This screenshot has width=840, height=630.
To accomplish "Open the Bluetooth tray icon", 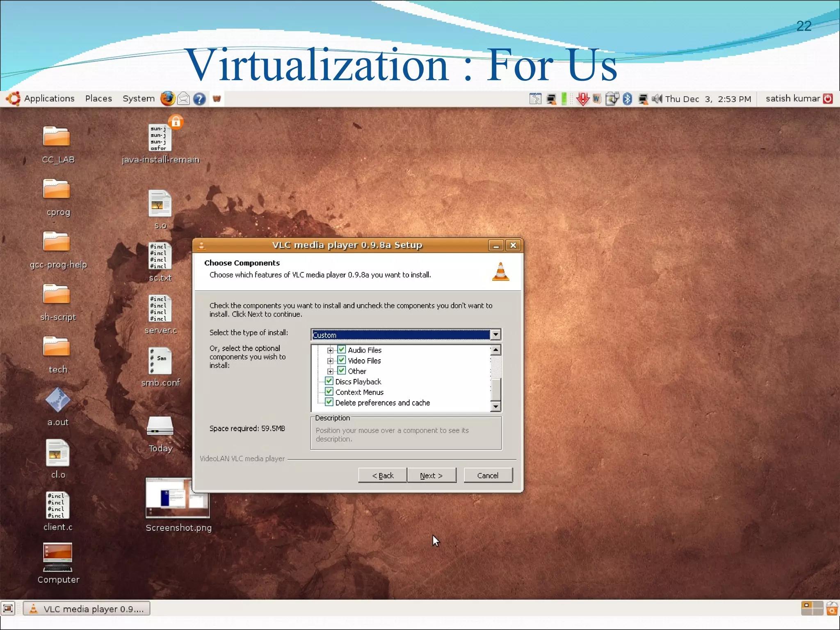I will 627,99.
